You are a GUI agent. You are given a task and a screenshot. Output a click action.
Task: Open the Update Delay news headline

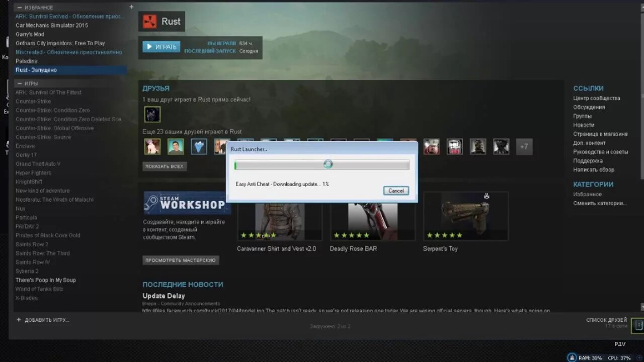[x=164, y=296]
